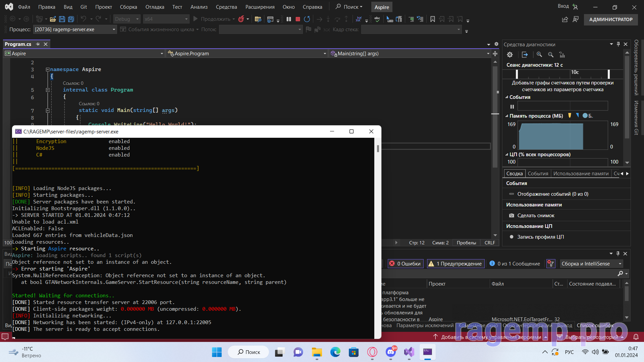644x362 pixels.
Task: Send feedback via the person icon
Action: click(576, 19)
